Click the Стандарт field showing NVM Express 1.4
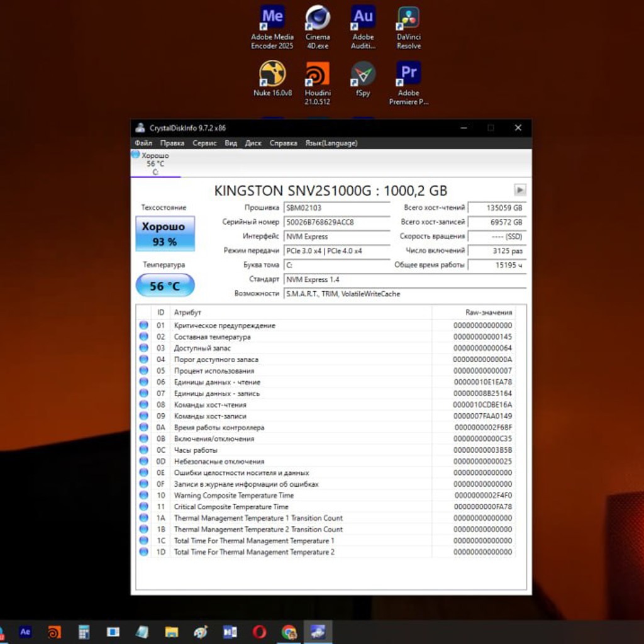Image resolution: width=644 pixels, height=644 pixels. [x=404, y=279]
